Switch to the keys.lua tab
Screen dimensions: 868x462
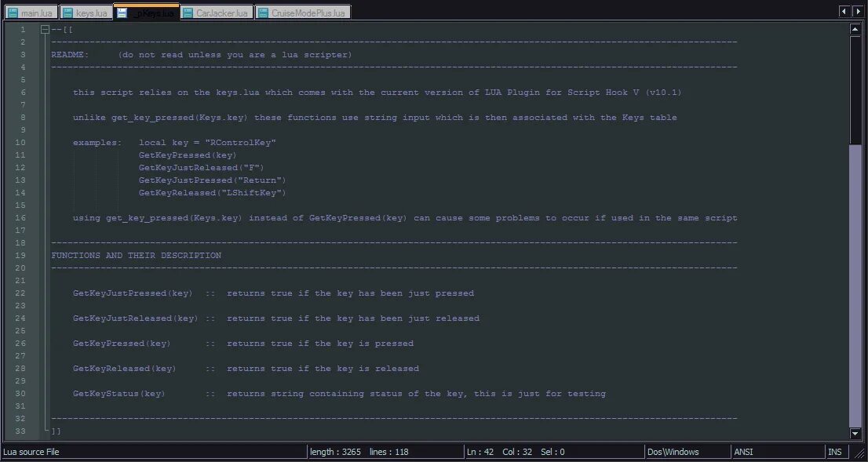pyautogui.click(x=86, y=13)
